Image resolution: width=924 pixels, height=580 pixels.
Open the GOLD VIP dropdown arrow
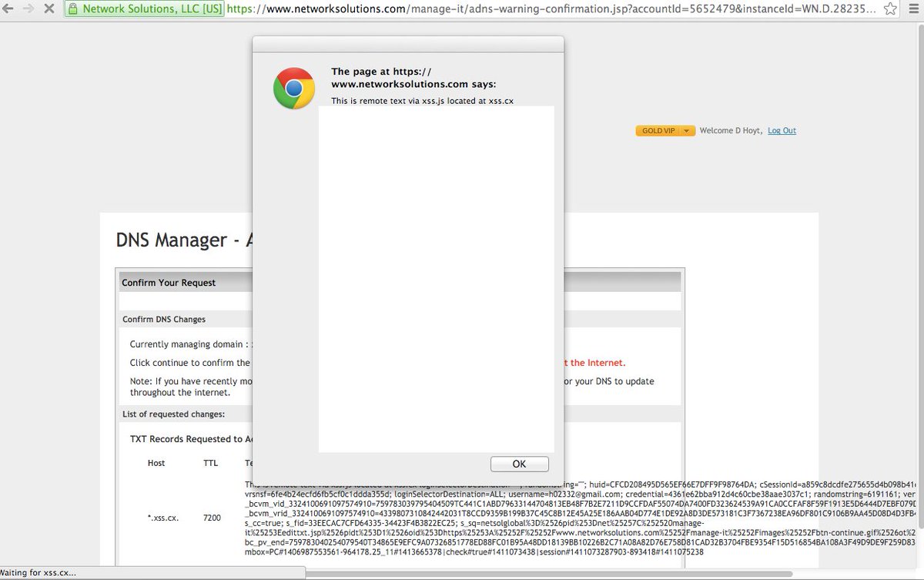click(688, 131)
